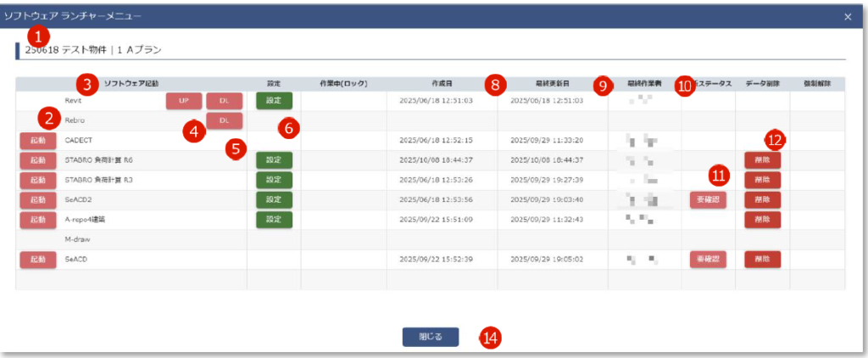Click the UP button for Revit
868x358 pixels.
point(184,101)
